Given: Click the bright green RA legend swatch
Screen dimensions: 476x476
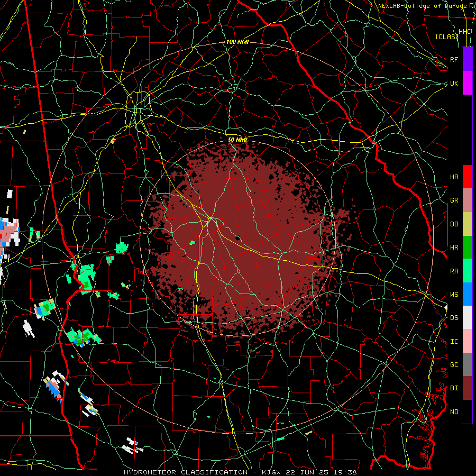Looking at the screenshot, I should [467, 271].
